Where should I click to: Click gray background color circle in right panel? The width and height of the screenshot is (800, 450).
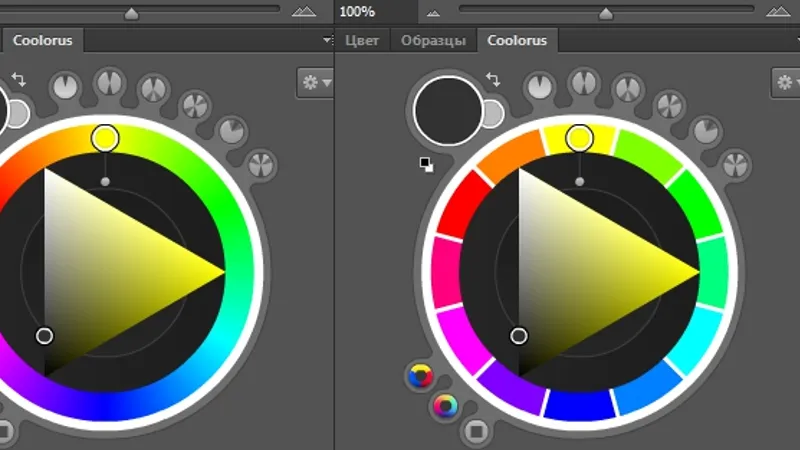(494, 114)
